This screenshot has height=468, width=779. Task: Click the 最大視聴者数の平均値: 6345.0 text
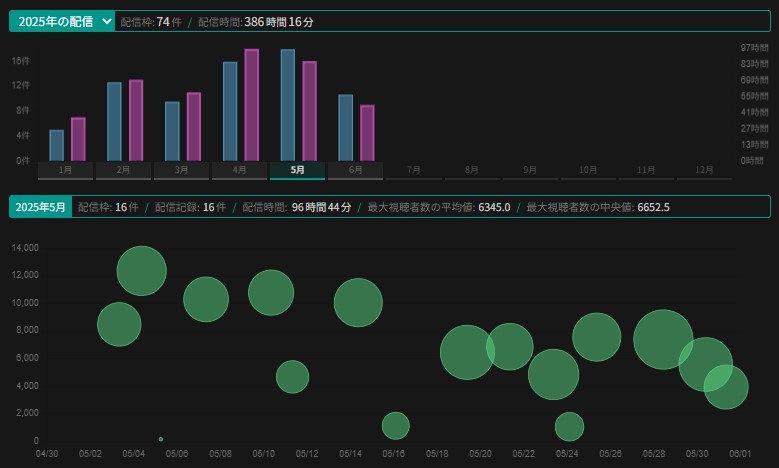[x=439, y=207]
